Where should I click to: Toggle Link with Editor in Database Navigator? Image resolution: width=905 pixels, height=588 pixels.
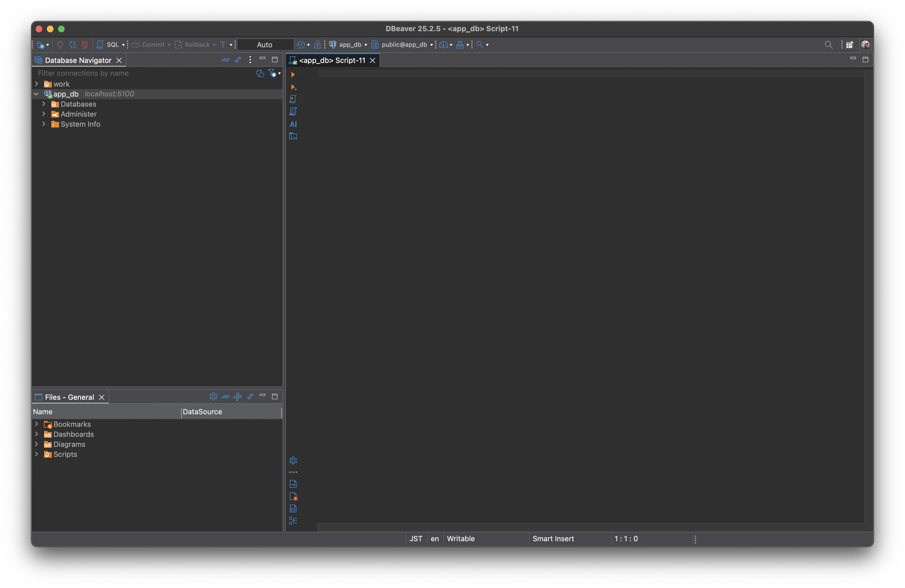[238, 60]
